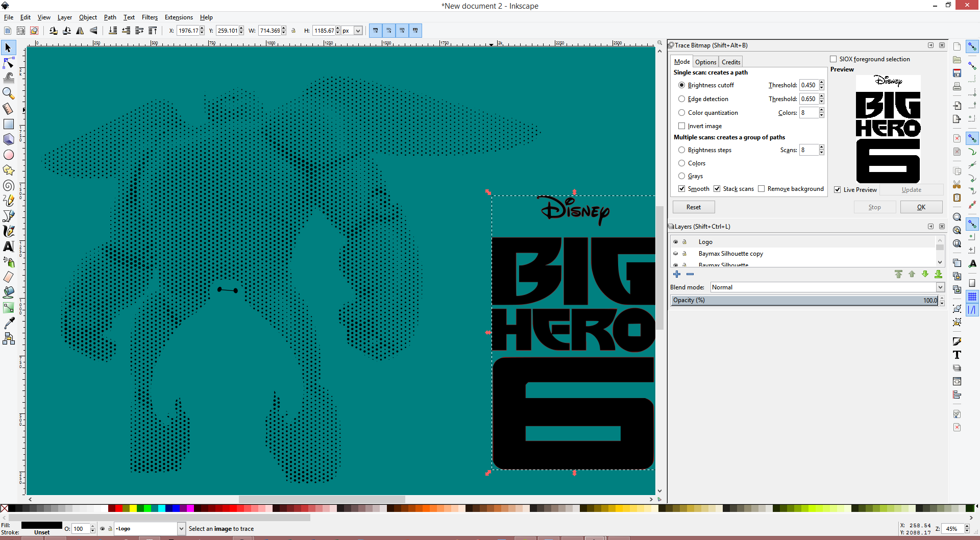The image size is (980, 540).
Task: Click raise layer to top icon
Action: 898,274
